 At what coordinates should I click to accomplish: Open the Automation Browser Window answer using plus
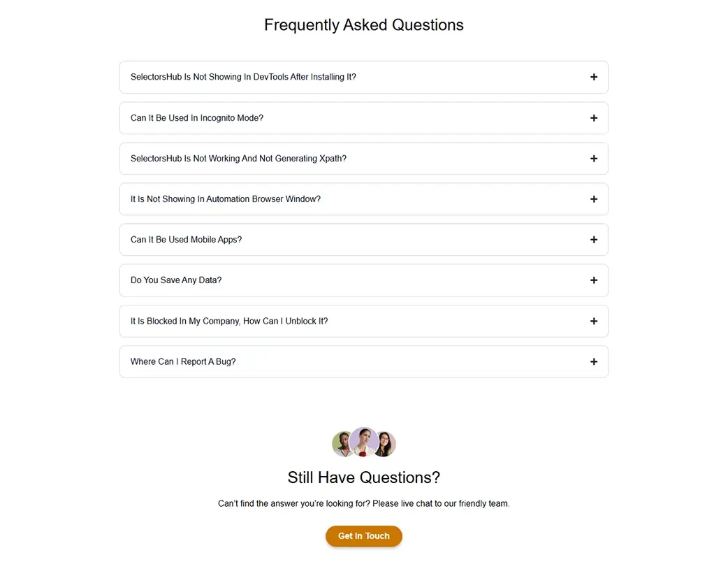click(594, 199)
